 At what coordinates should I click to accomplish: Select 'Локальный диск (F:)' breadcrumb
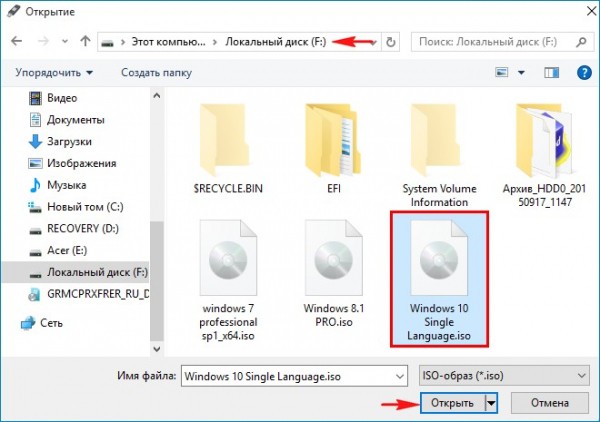coord(276,42)
